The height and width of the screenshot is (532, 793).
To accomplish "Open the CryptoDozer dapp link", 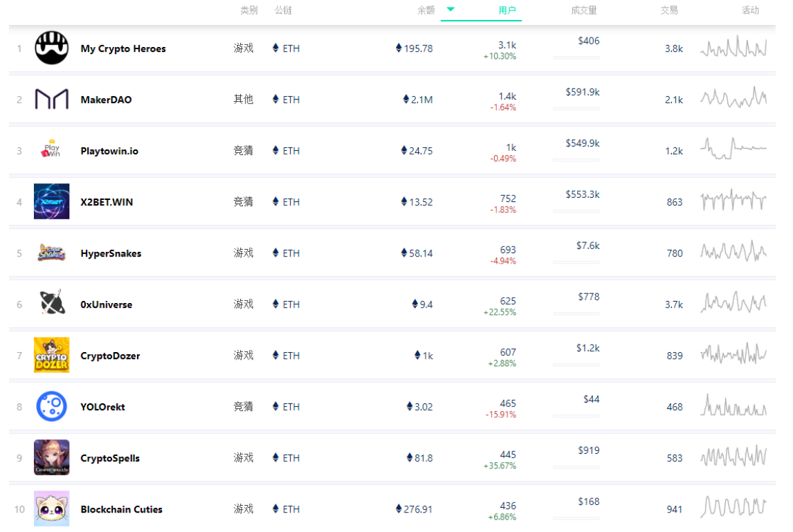I will click(110, 356).
